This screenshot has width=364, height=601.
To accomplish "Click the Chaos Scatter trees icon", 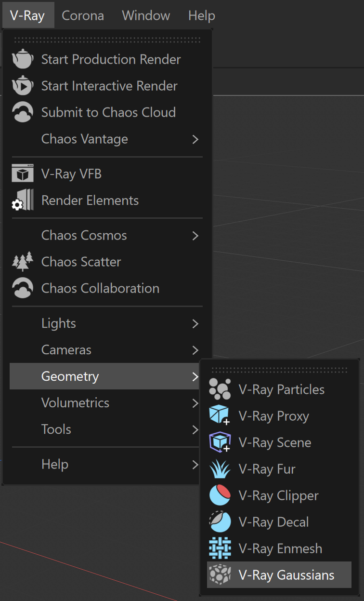I will (x=22, y=262).
